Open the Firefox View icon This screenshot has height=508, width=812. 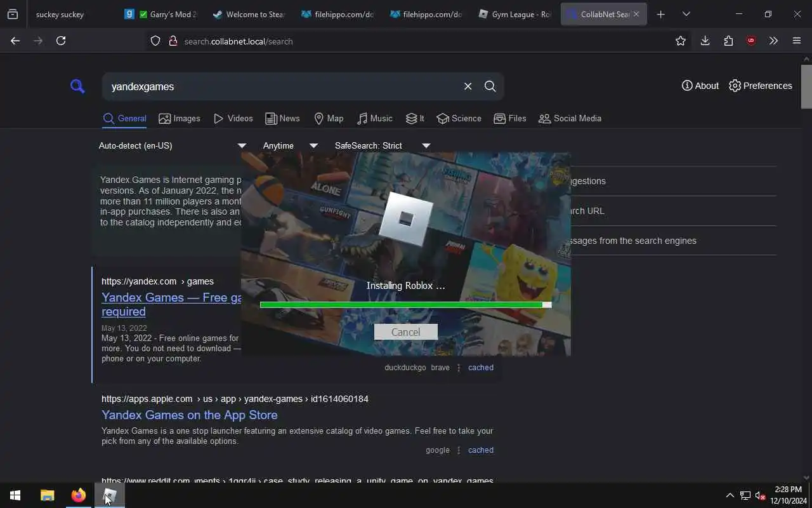tap(13, 14)
